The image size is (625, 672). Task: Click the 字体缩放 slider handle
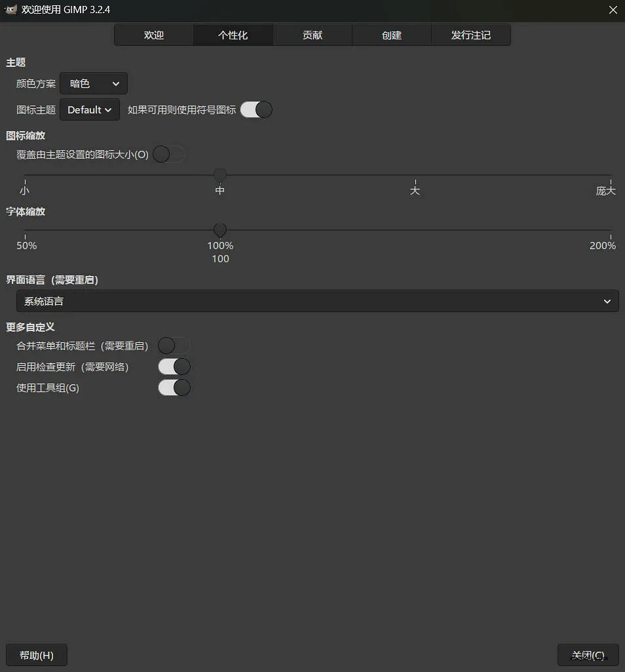click(x=219, y=230)
